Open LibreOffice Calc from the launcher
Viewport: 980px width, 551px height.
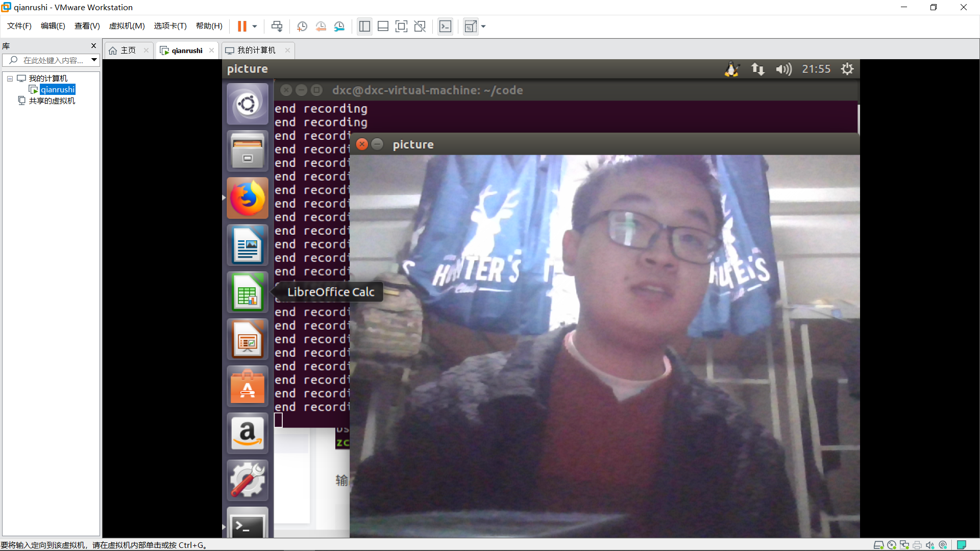(248, 292)
